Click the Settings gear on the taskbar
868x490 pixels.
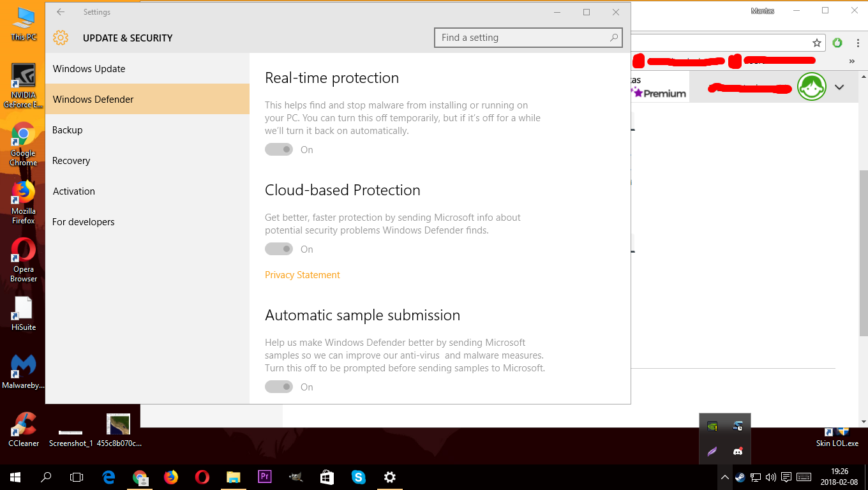click(x=389, y=477)
